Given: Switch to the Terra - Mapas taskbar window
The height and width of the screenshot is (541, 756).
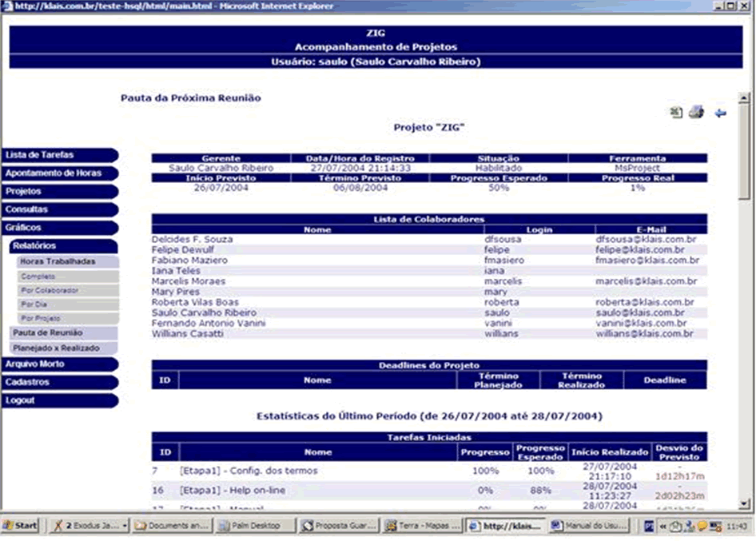Looking at the screenshot, I should (421, 526).
